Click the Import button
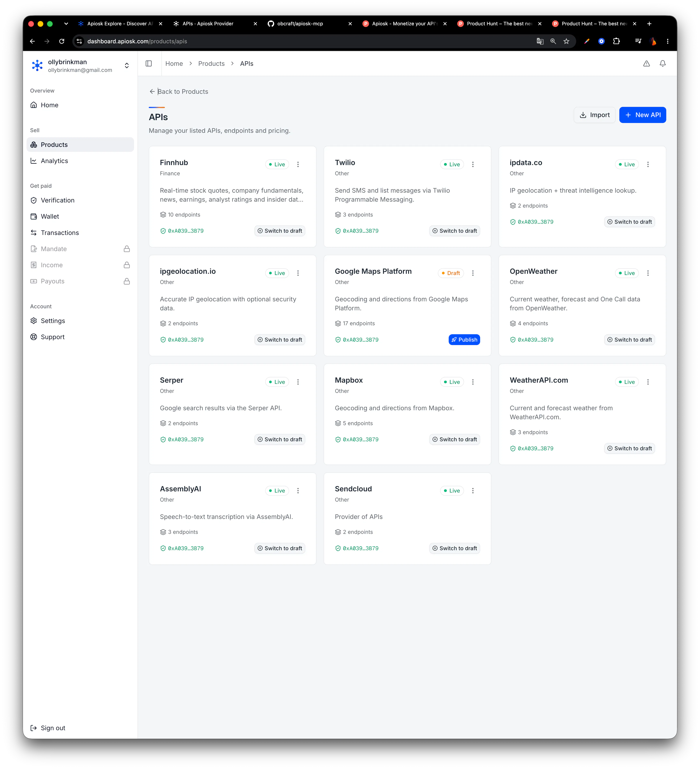 pyautogui.click(x=594, y=115)
